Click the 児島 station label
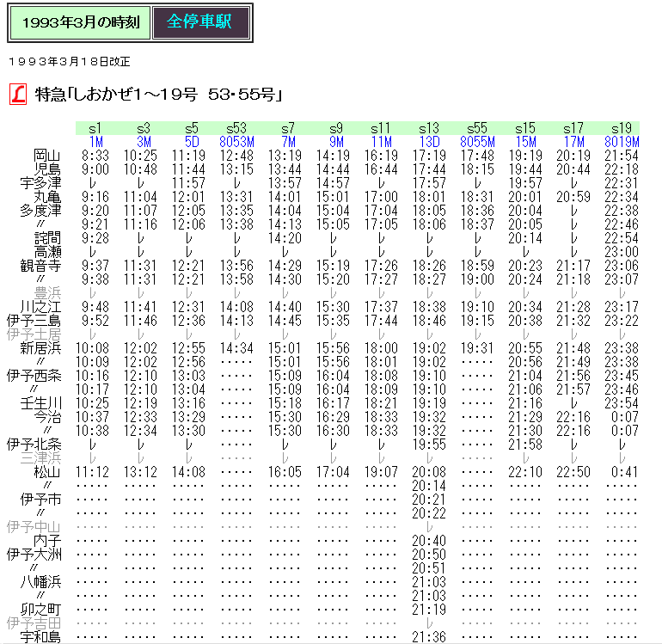This screenshot has width=662, height=644. tap(47, 169)
